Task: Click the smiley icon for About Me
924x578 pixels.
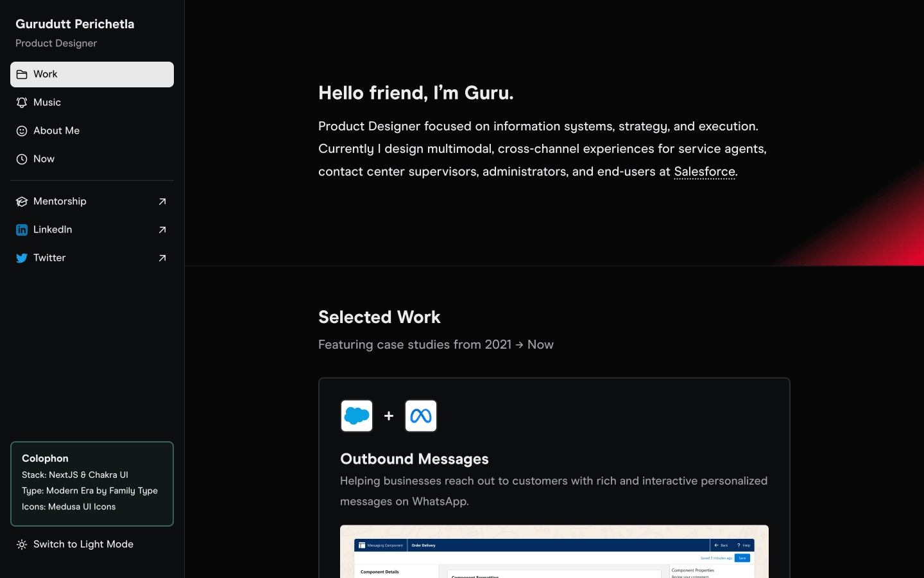Action: (22, 131)
